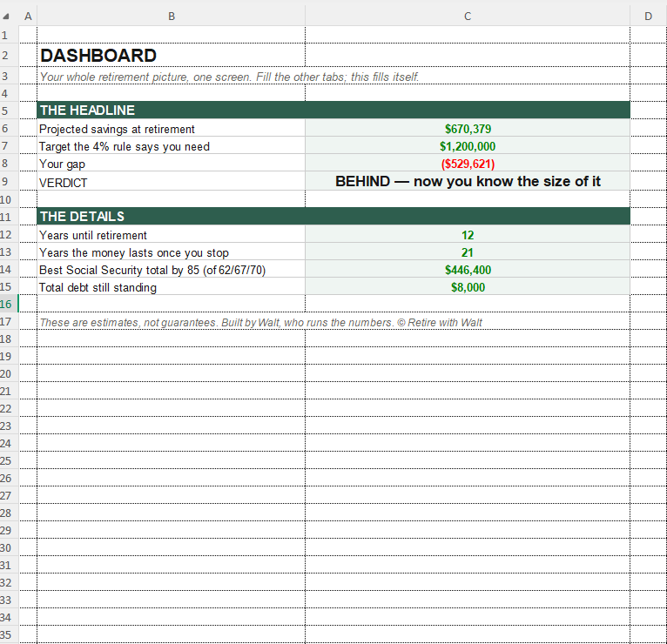Viewport: 667px width, 644px height.
Task: Select row 9 header
Action: pyautogui.click(x=9, y=182)
